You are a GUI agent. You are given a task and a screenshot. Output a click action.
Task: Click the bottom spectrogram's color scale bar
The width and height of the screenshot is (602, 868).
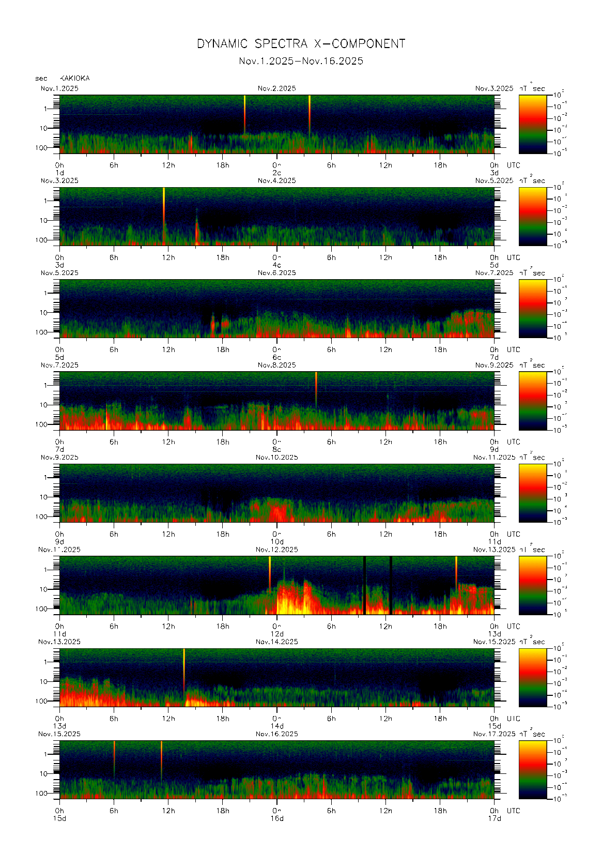tap(532, 770)
